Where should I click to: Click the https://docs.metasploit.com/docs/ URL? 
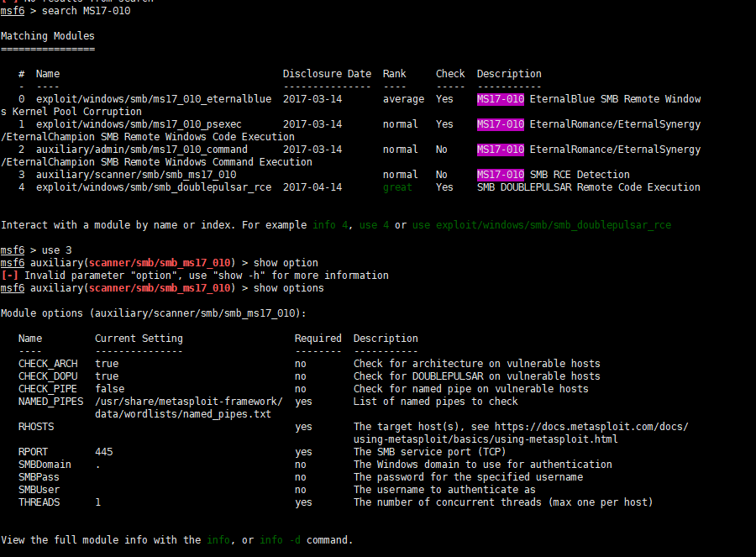[x=591, y=427]
